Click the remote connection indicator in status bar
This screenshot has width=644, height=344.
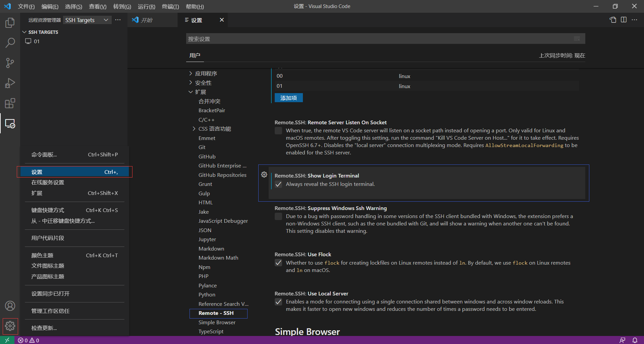tap(7, 340)
